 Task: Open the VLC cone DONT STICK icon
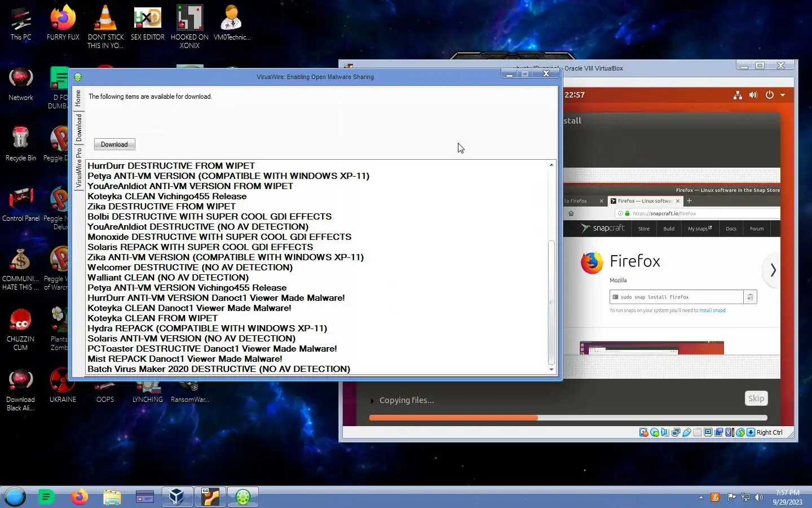point(105,26)
